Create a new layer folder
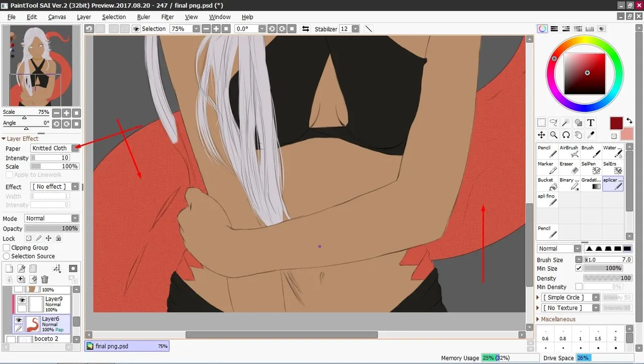 tap(33, 269)
